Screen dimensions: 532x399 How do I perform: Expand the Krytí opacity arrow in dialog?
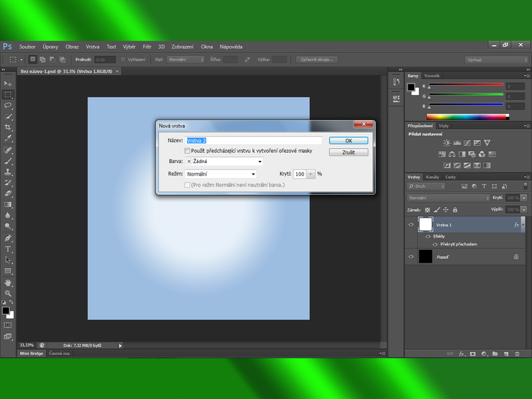pos(310,174)
